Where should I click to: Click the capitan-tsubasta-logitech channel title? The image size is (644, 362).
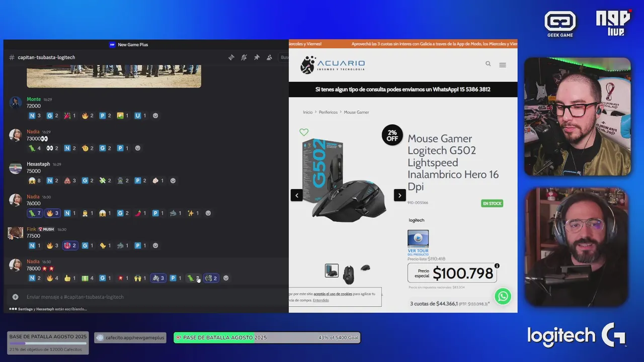(46, 57)
